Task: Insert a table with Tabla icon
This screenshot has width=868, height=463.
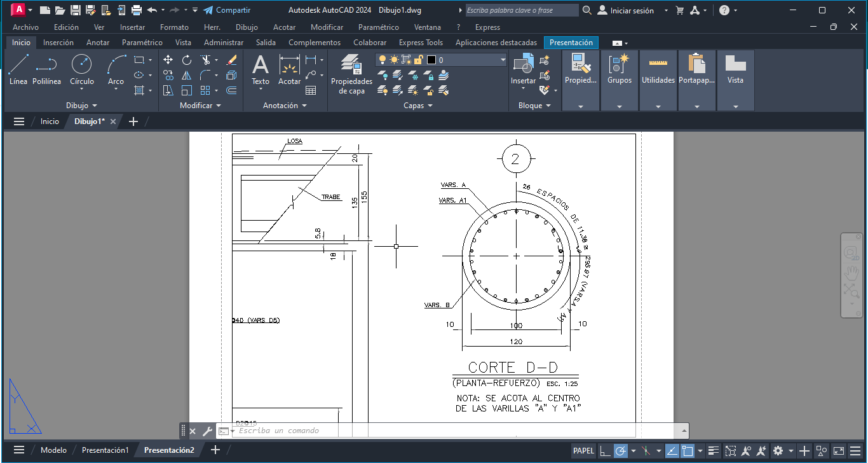Action: [311, 90]
